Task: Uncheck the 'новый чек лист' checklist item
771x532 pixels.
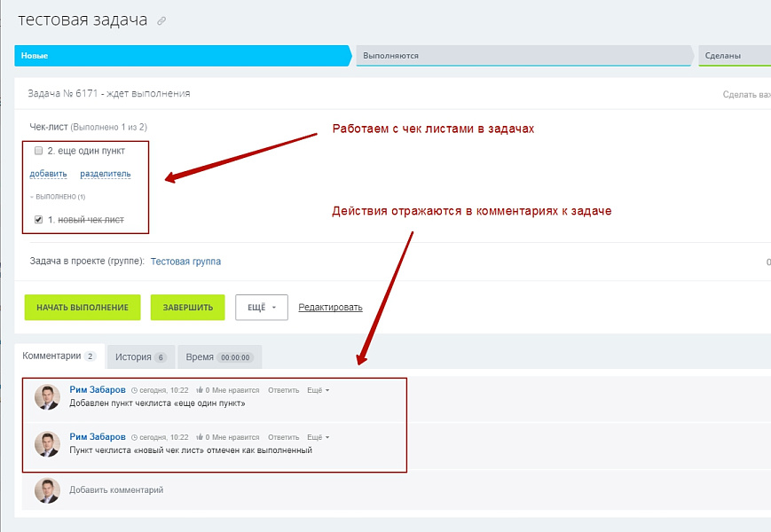Action: click(38, 219)
